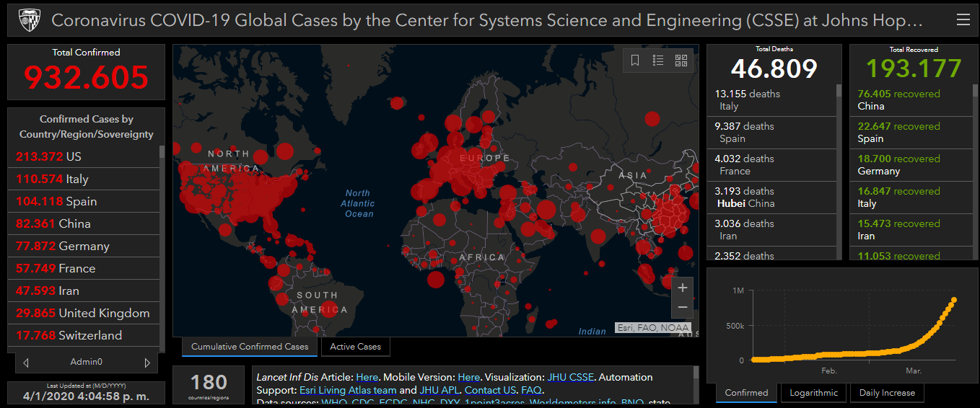
Task: Select Germany in the confirmed cases list
Action: [x=84, y=246]
